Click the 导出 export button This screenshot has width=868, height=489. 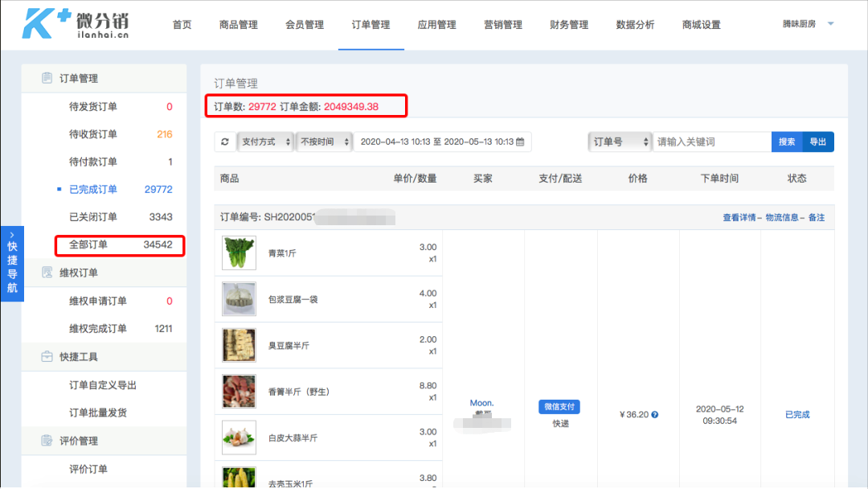point(817,142)
